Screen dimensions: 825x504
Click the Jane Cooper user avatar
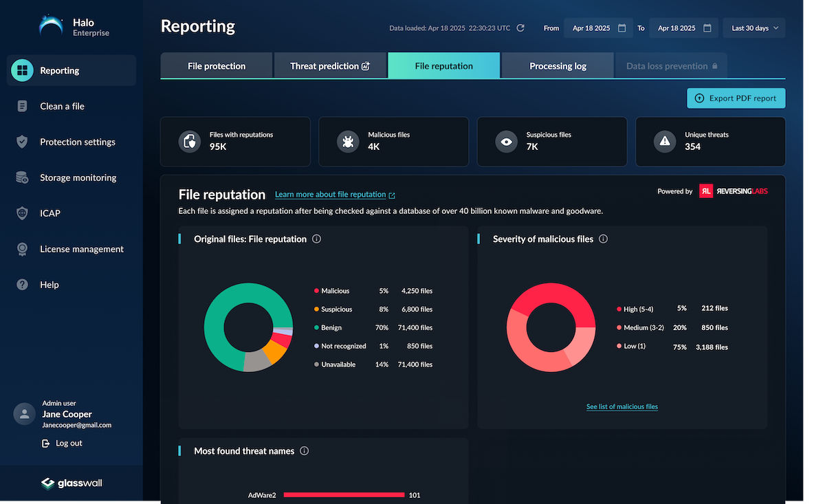25,414
